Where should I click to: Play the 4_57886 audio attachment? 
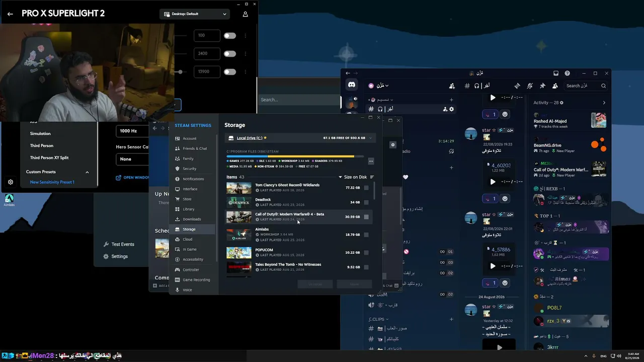click(493, 266)
